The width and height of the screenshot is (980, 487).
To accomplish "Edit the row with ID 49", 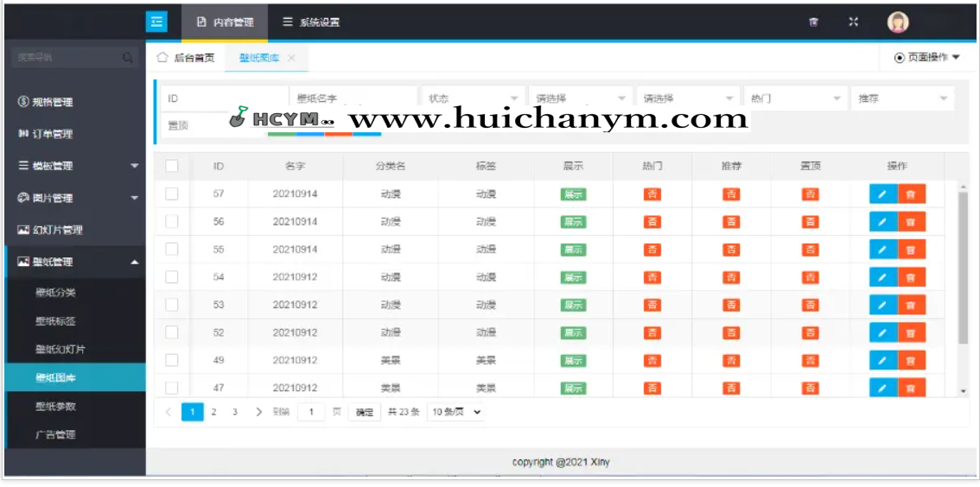I will click(883, 360).
